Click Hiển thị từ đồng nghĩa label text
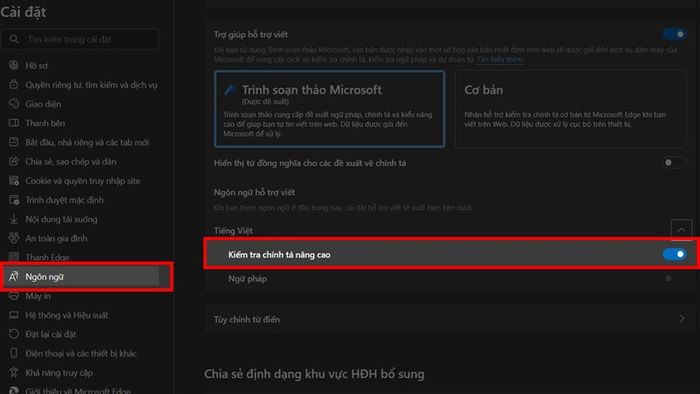Viewport: 700px width, 394px height. coord(310,163)
